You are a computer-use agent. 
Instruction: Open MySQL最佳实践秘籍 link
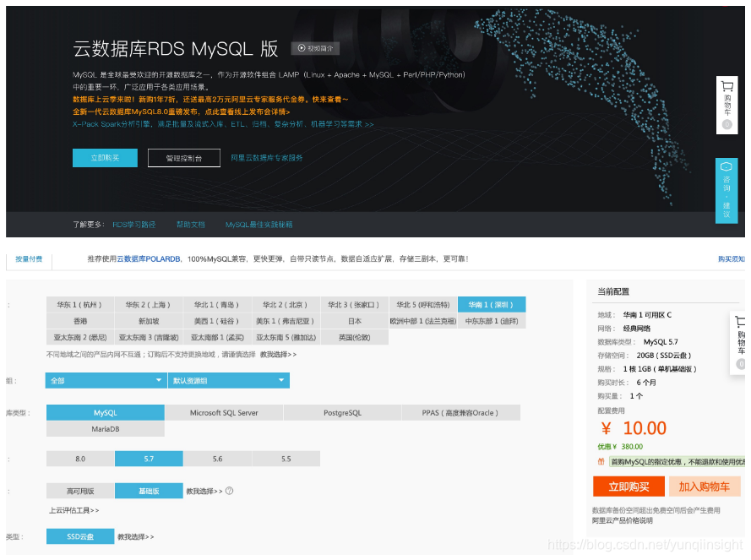tap(259, 225)
